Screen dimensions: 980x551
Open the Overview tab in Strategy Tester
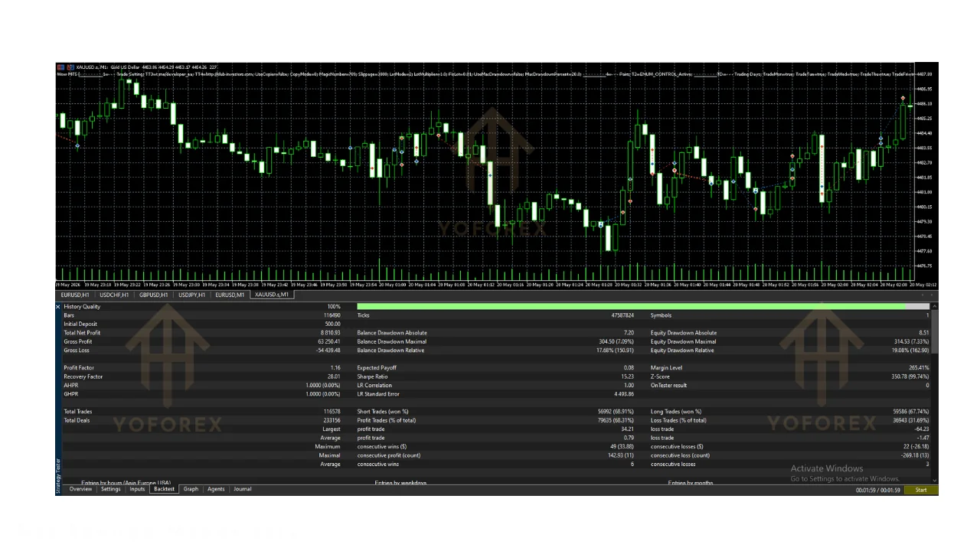pyautogui.click(x=80, y=489)
